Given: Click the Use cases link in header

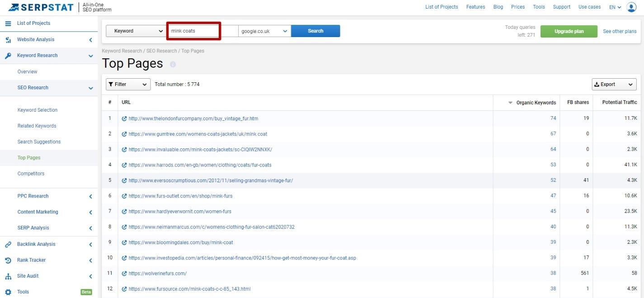Looking at the screenshot, I should coord(589,7).
